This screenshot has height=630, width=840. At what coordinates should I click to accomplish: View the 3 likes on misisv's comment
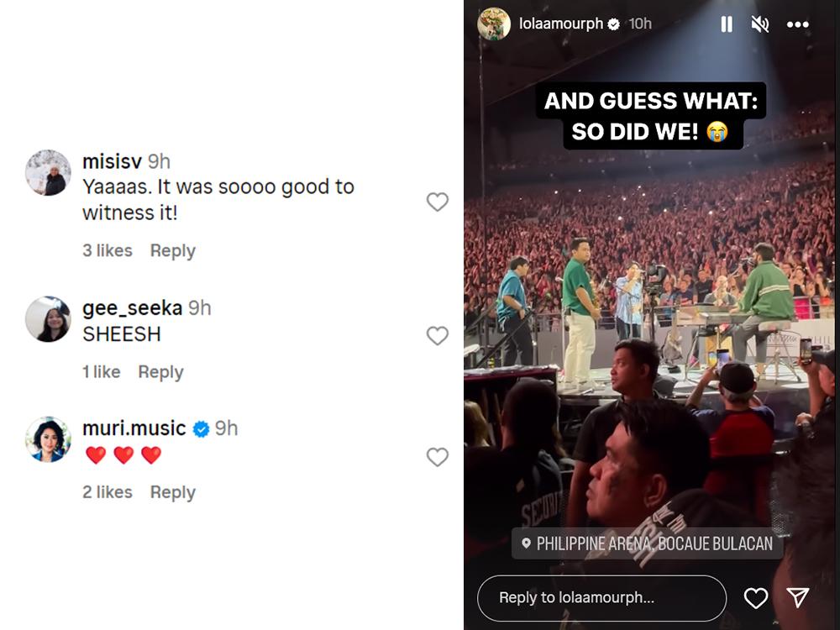coord(108,250)
